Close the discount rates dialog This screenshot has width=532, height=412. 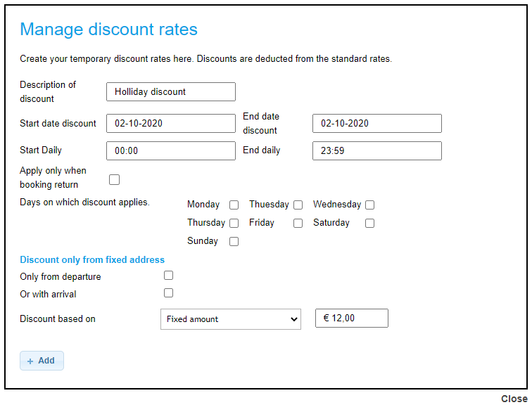click(x=514, y=399)
